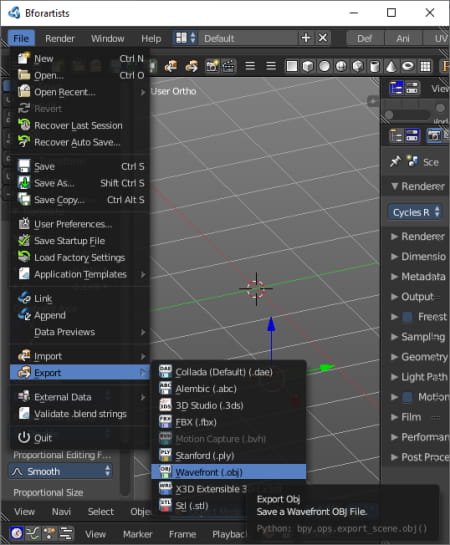Switch to the Ani layout tab
450x545 pixels.
pos(403,38)
